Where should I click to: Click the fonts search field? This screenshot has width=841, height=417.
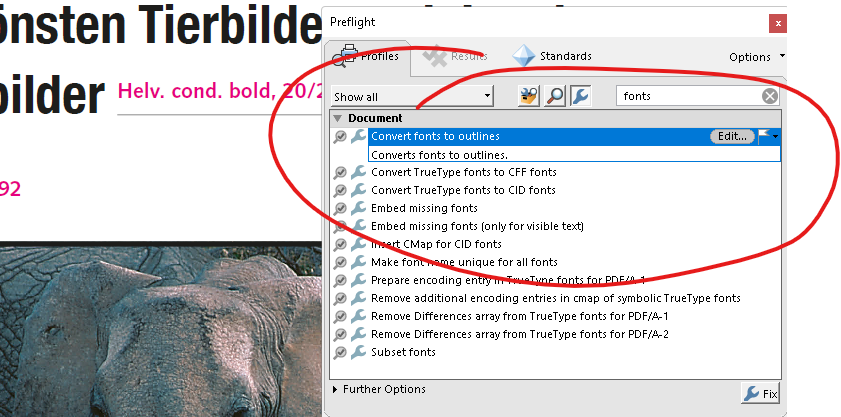coord(690,96)
